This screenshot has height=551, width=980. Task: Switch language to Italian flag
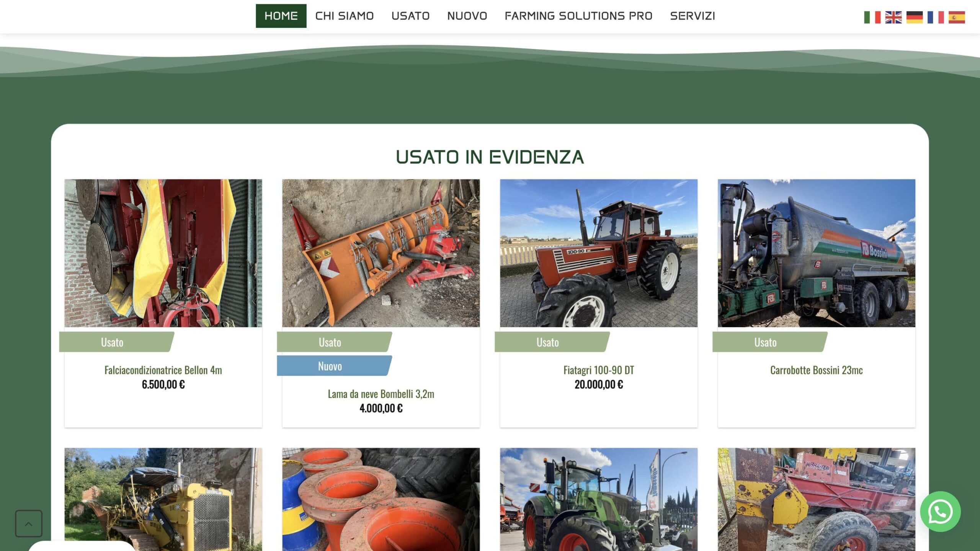click(x=872, y=17)
